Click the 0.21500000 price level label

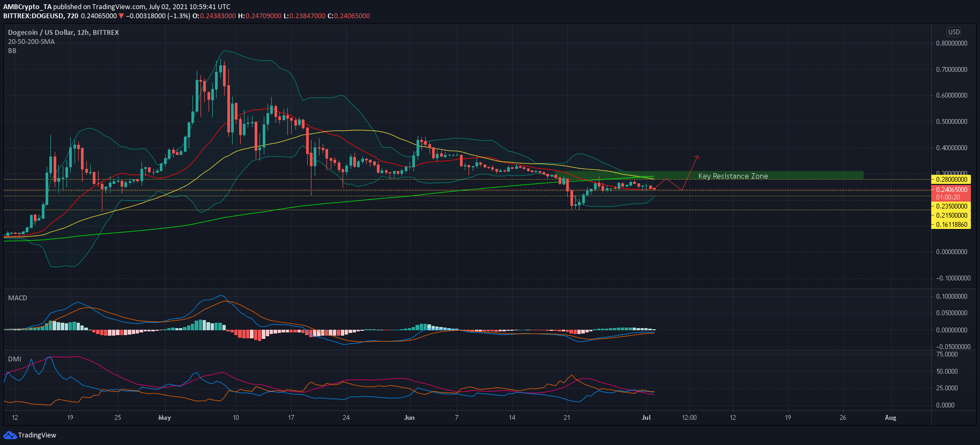[951, 216]
